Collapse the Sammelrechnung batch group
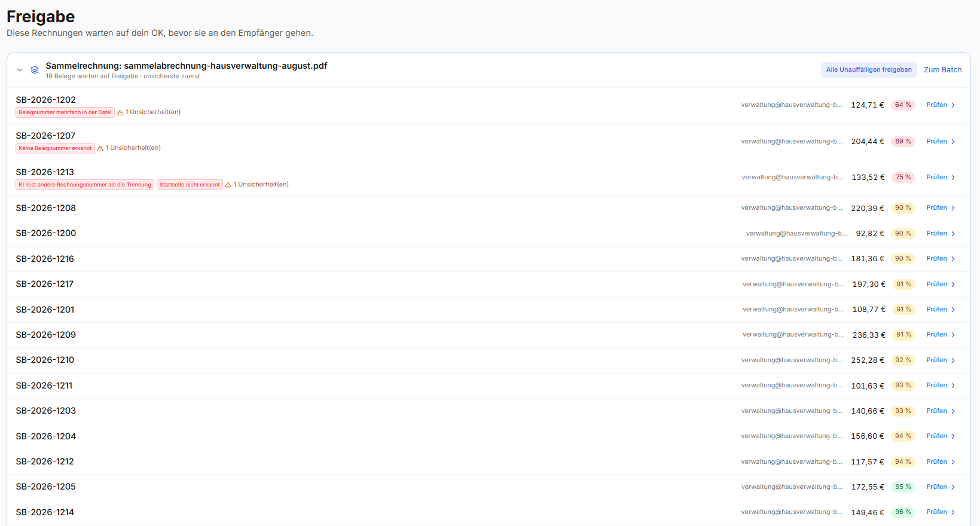 pyautogui.click(x=20, y=70)
